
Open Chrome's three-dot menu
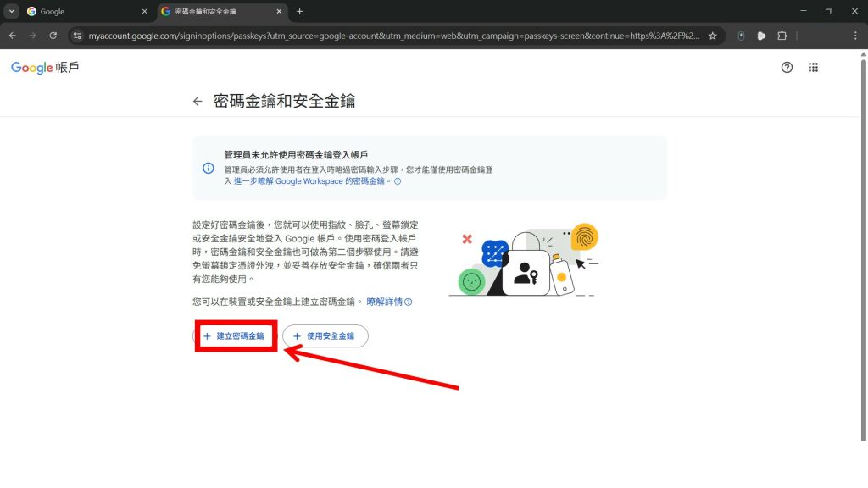(853, 36)
